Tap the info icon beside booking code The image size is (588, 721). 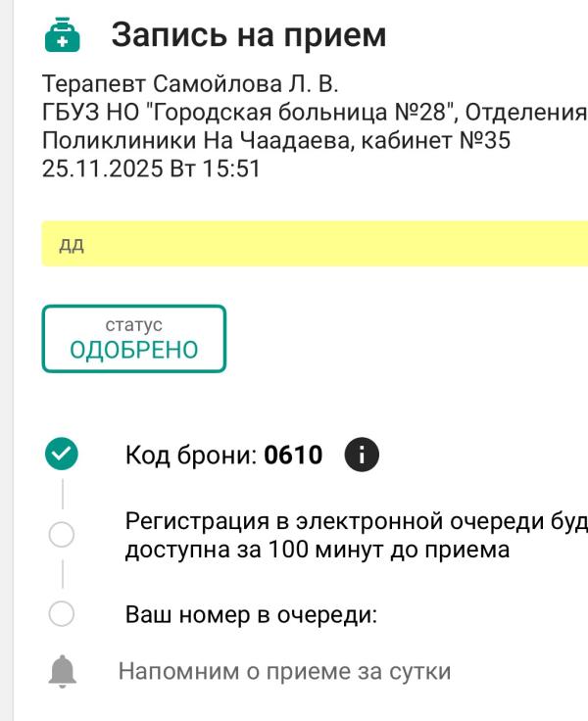point(363,455)
